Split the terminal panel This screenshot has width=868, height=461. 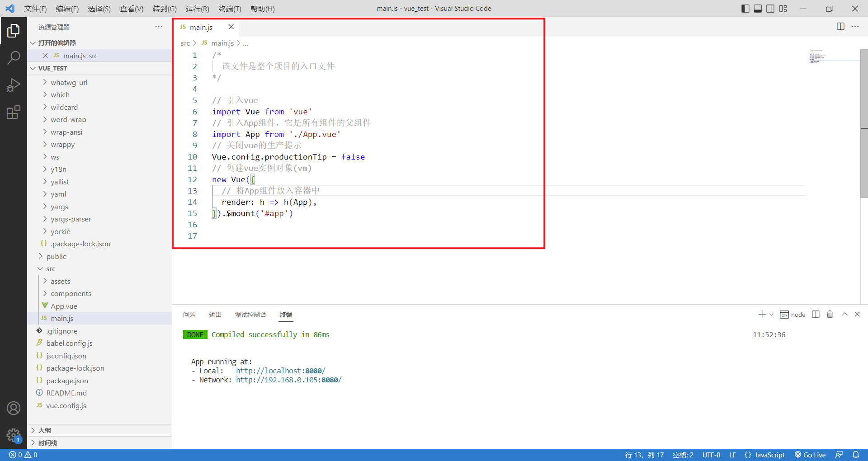[816, 314]
